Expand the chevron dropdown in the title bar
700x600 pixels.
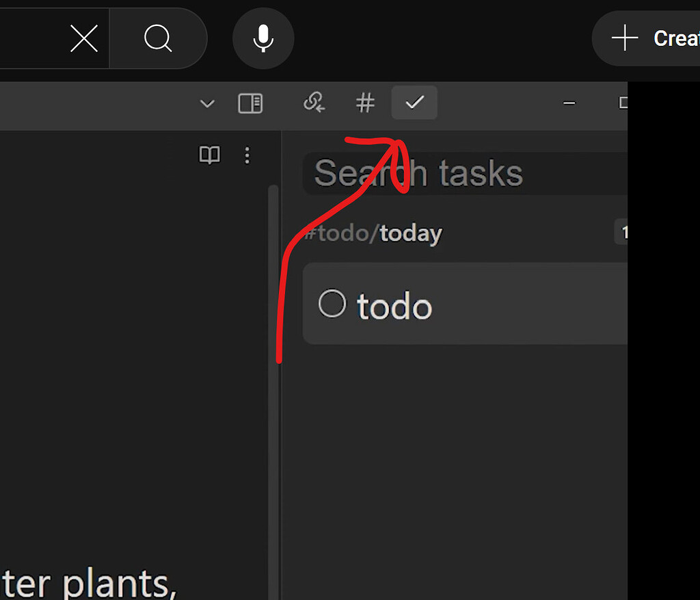[x=207, y=104]
